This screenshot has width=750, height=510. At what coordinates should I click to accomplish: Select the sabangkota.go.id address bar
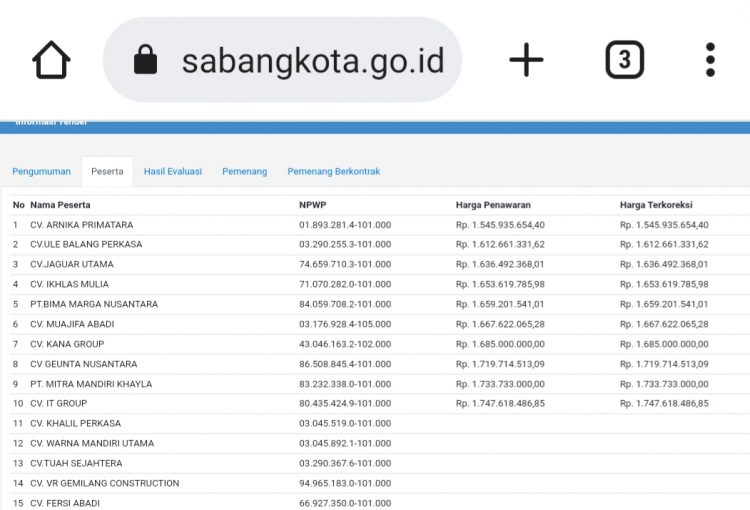coord(282,60)
